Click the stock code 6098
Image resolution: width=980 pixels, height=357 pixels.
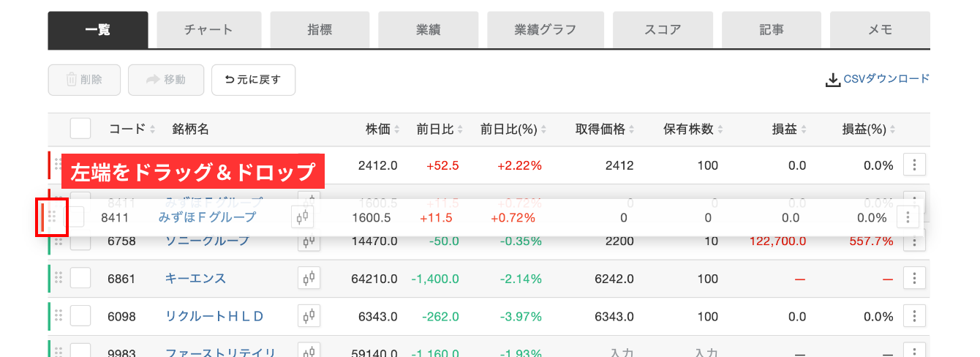pos(121,317)
